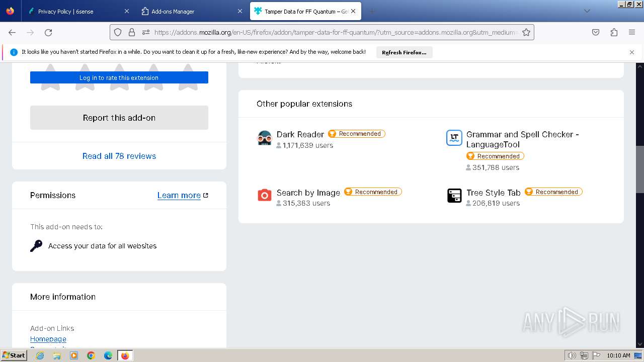The width and height of the screenshot is (644, 362).
Task: Click the LanguageTool extension icon
Action: [454, 138]
